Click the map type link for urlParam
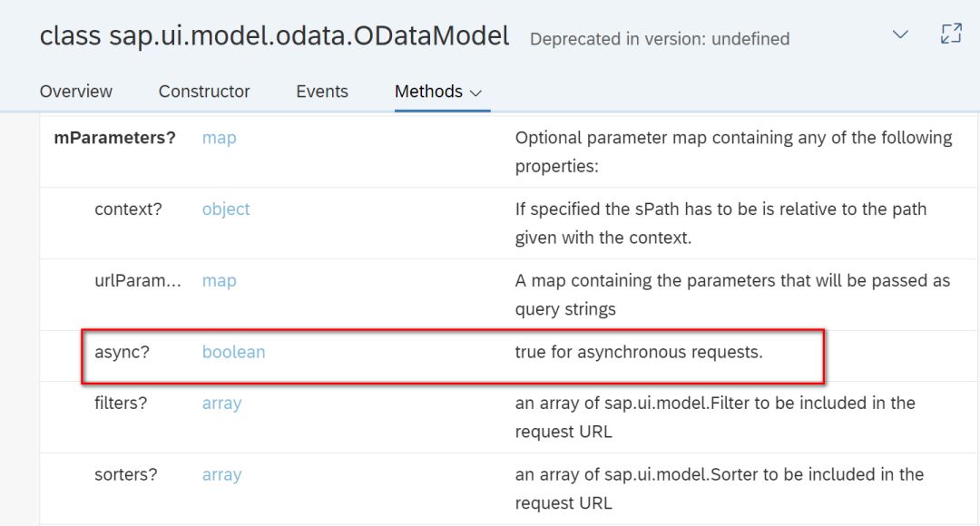 pos(219,280)
